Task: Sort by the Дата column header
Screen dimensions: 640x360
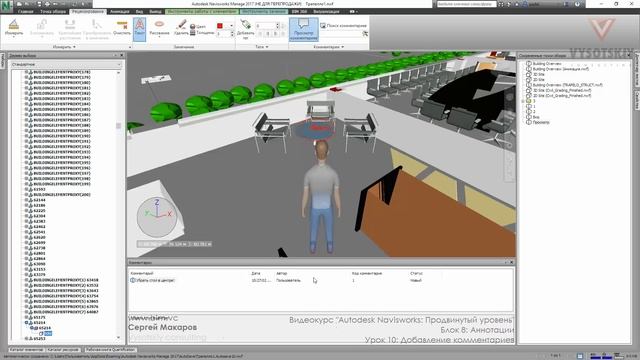Action: click(256, 273)
